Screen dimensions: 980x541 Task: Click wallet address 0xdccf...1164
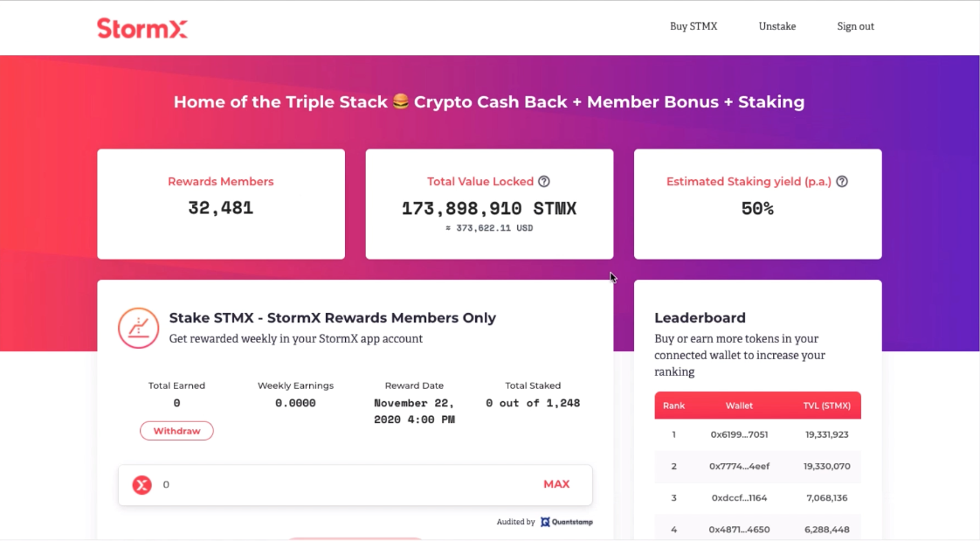[740, 498]
